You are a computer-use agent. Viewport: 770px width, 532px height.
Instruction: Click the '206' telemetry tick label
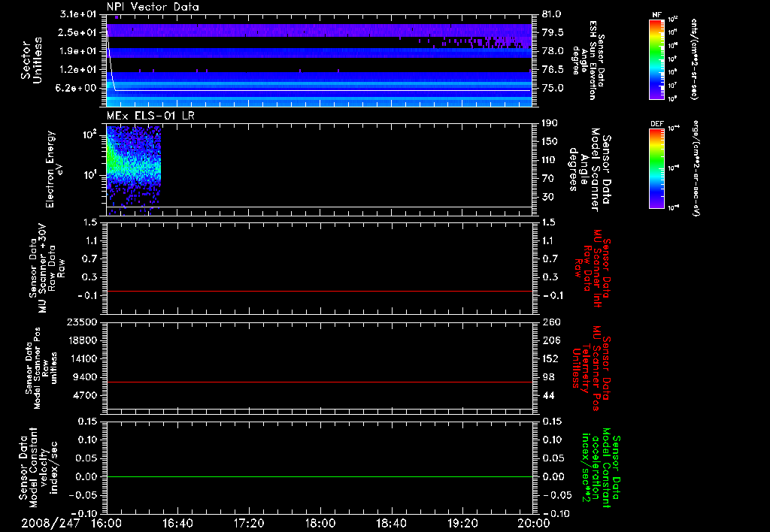550,340
